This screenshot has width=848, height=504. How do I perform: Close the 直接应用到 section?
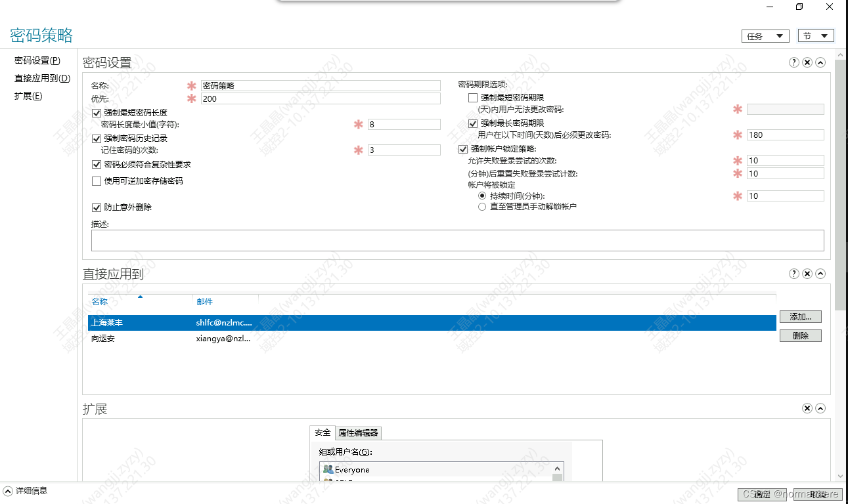click(x=807, y=274)
